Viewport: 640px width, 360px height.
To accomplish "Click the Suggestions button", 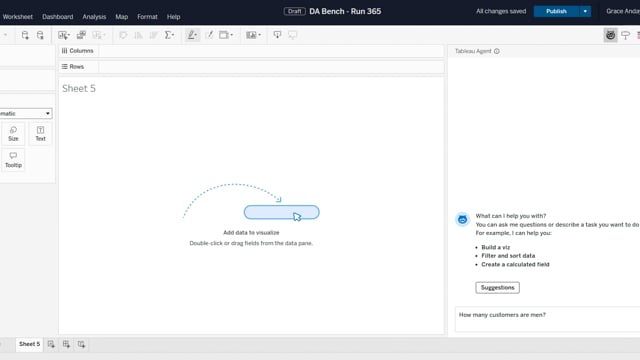I will (497, 287).
